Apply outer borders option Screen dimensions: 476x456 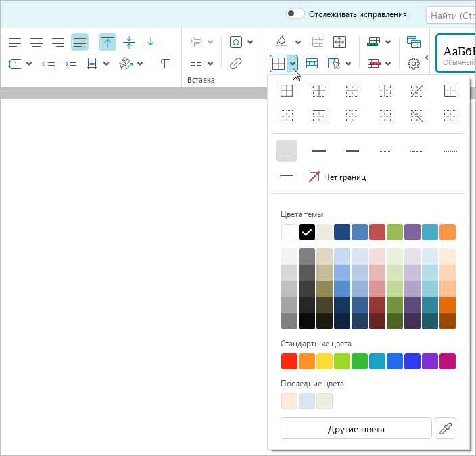click(450, 91)
